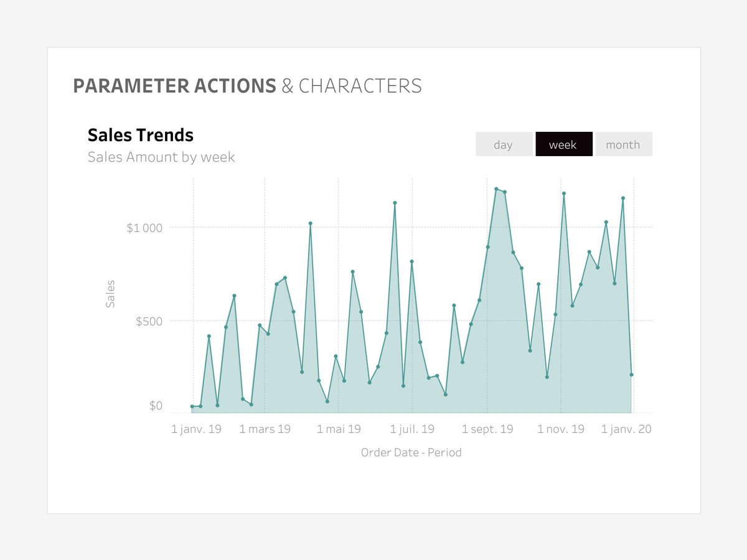Switch to the "month" period option
Viewport: 747px width, 560px height.
623,144
